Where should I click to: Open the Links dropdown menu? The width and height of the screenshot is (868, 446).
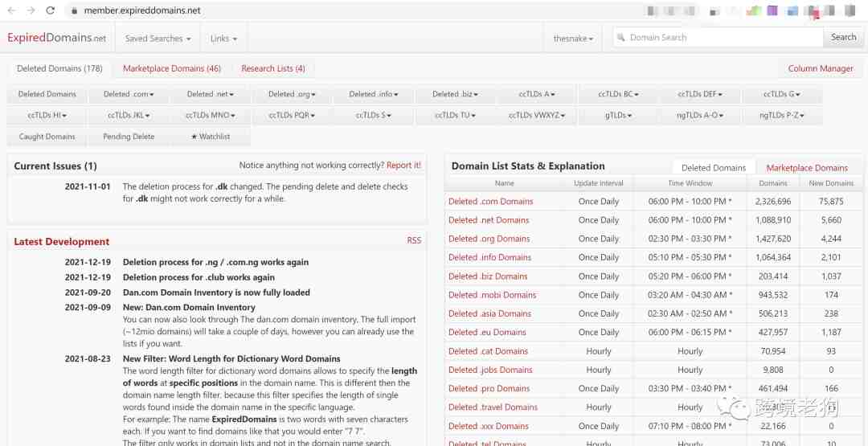(x=223, y=39)
